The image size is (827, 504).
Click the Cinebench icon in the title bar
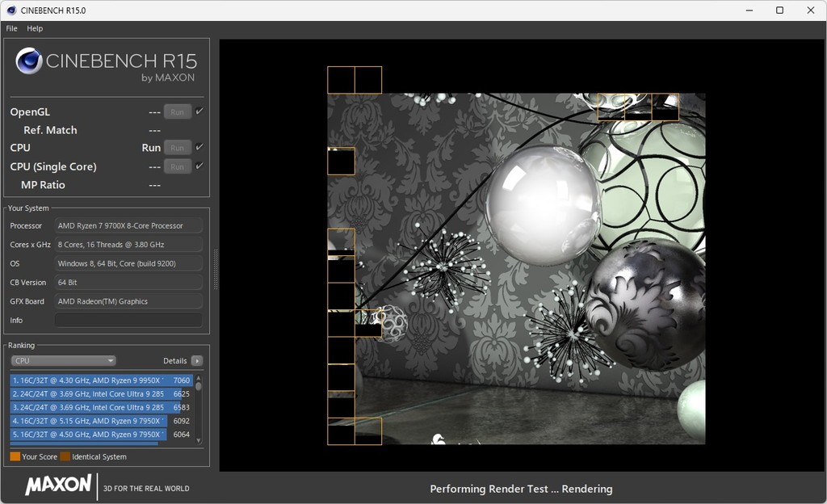click(10, 10)
